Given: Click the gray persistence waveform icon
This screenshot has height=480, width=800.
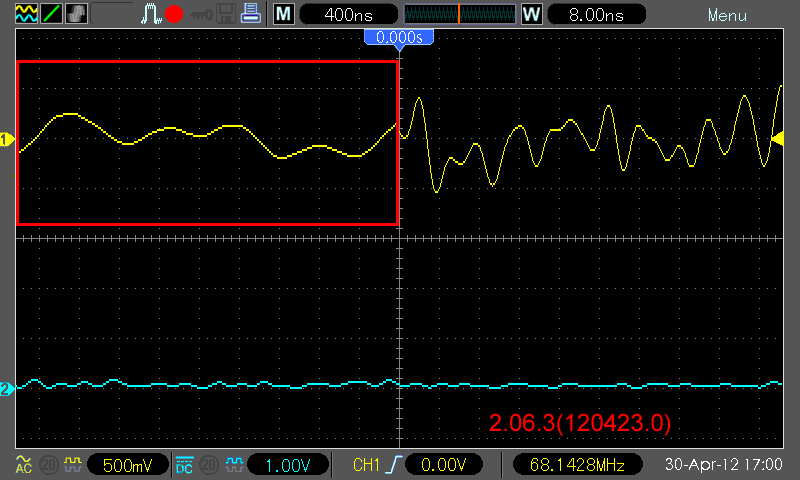Looking at the screenshot, I should (76, 14).
